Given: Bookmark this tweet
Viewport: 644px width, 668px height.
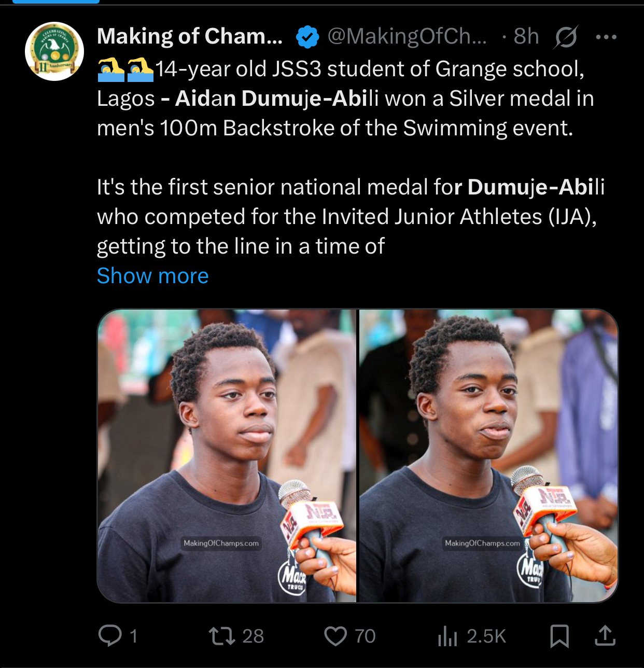Looking at the screenshot, I should coord(559,636).
